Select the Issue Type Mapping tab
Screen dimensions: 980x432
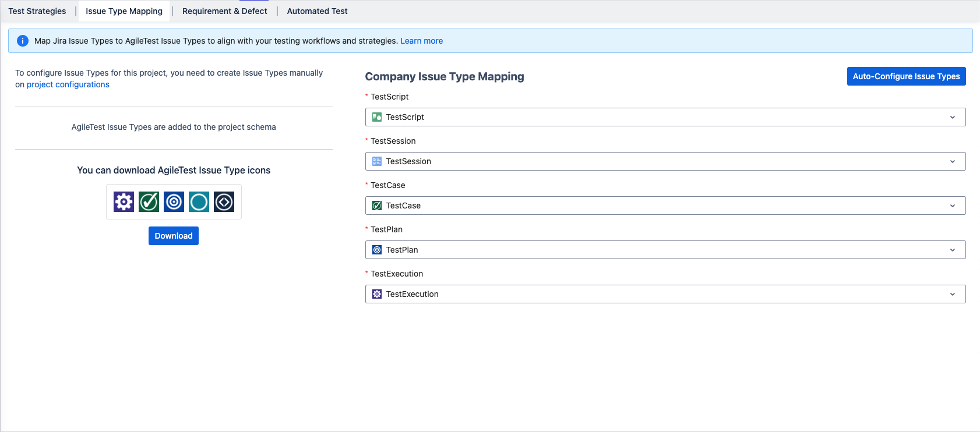[124, 11]
